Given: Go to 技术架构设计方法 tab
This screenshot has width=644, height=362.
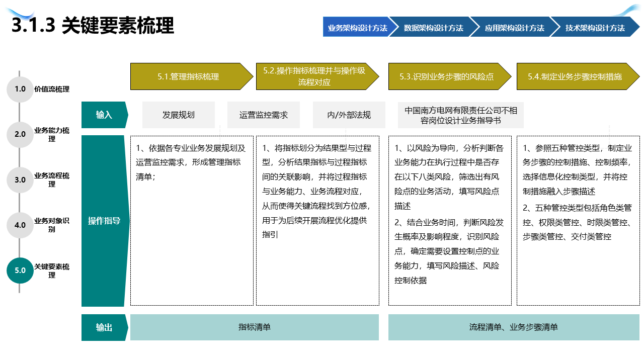Looking at the screenshot, I should coord(595,28).
